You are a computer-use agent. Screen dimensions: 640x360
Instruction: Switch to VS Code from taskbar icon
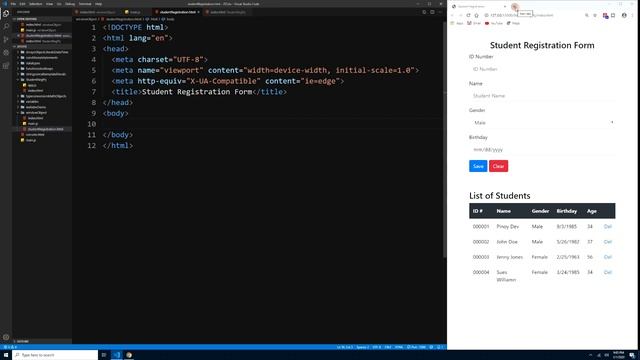(116, 355)
